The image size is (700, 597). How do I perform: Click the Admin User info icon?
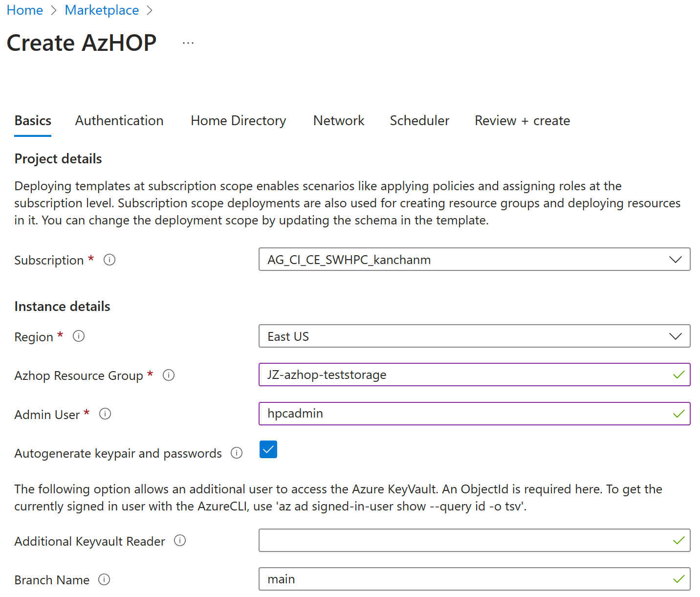(105, 414)
